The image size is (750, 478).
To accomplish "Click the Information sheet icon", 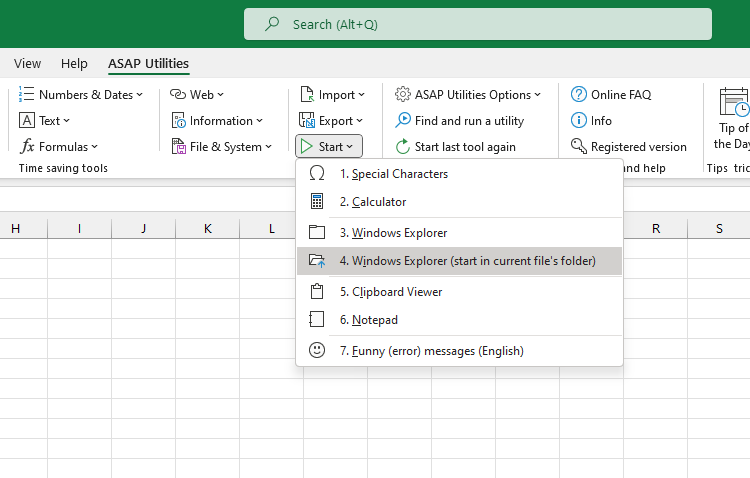I will click(x=178, y=121).
